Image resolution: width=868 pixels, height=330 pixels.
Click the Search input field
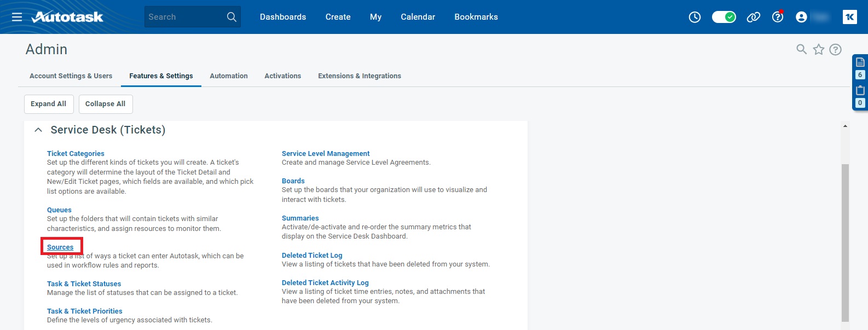(x=183, y=17)
